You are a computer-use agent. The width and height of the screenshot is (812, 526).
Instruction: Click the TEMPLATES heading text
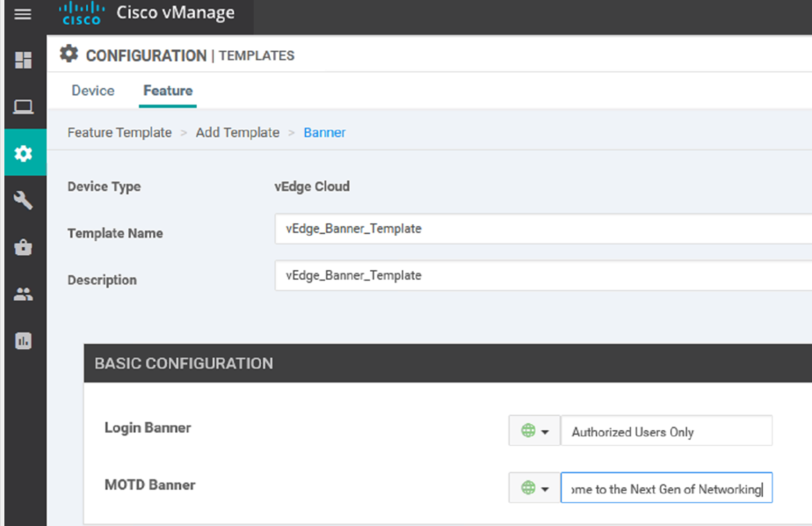pos(257,55)
